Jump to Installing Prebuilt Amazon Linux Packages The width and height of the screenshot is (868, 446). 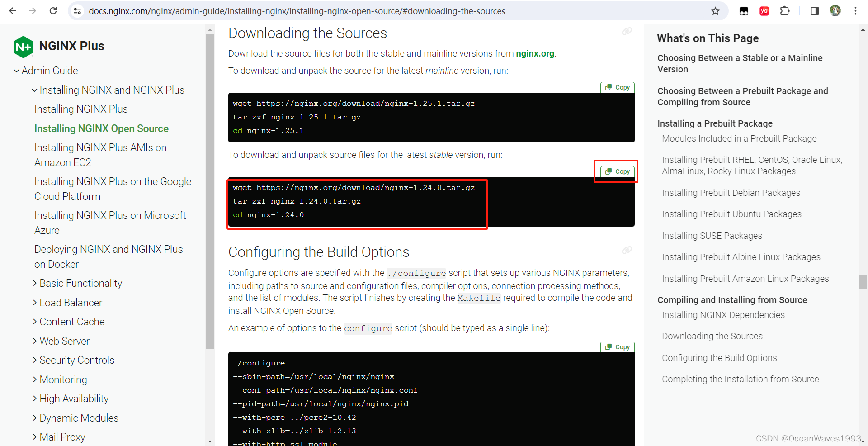coord(745,279)
